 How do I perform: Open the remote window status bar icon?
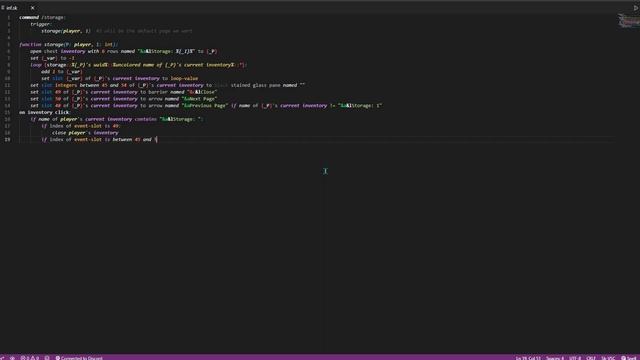(x=2, y=358)
